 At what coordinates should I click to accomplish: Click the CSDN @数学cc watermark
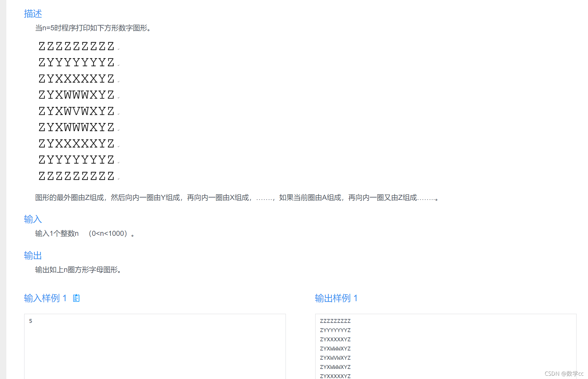[564, 374]
